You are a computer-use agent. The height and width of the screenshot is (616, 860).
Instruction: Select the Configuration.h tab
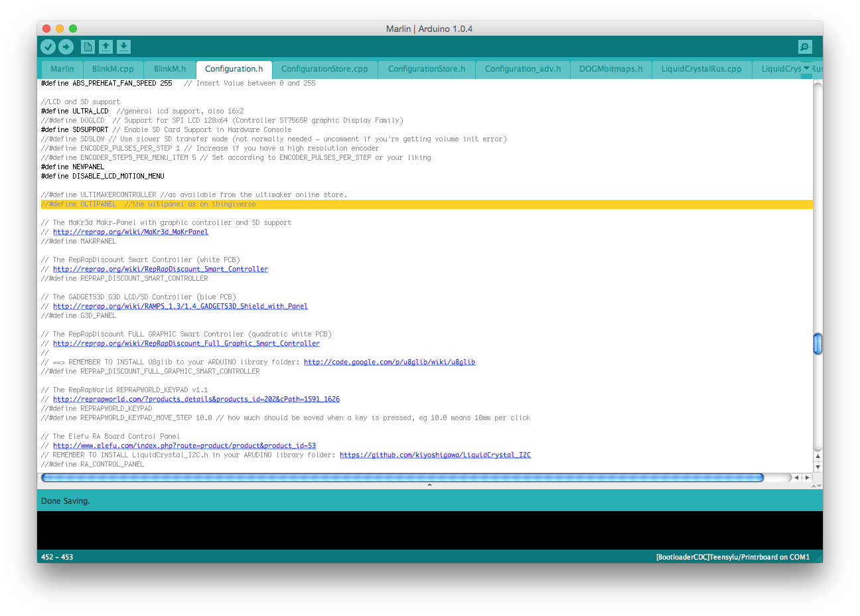pyautogui.click(x=234, y=69)
